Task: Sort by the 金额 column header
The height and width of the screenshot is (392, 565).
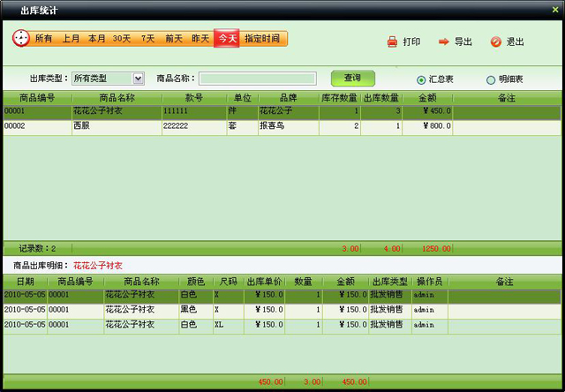Action: tap(426, 98)
